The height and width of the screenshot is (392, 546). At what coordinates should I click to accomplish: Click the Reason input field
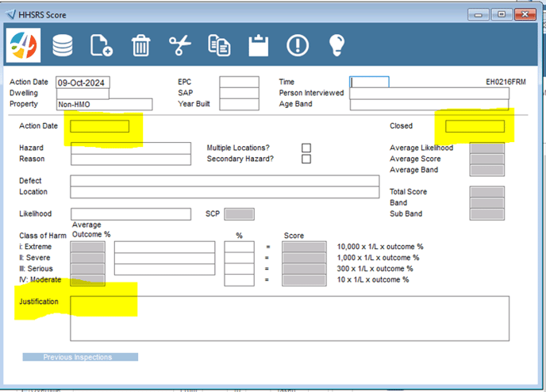(131, 159)
